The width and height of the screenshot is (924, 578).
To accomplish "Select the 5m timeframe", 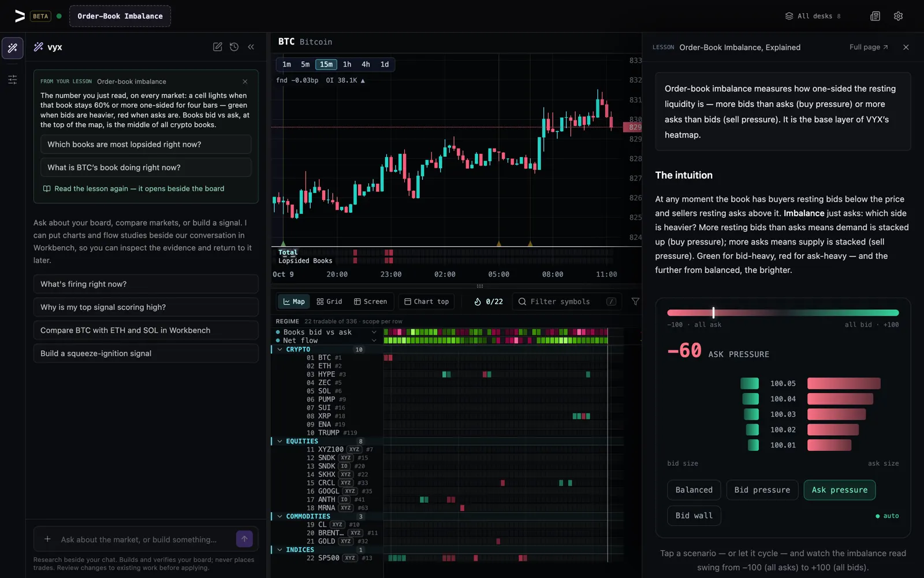I will 305,65.
